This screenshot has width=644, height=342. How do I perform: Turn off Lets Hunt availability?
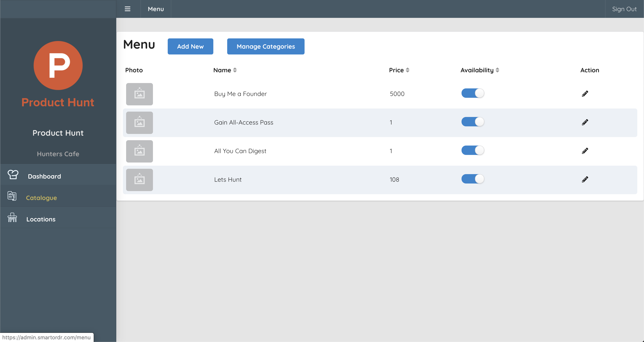click(472, 179)
